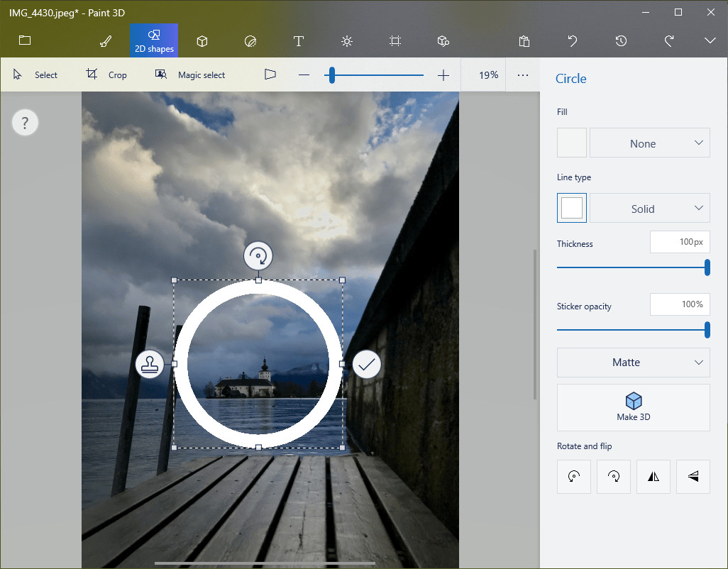Toggle 3D view flag icon
This screenshot has width=728, height=569.
[x=270, y=74]
